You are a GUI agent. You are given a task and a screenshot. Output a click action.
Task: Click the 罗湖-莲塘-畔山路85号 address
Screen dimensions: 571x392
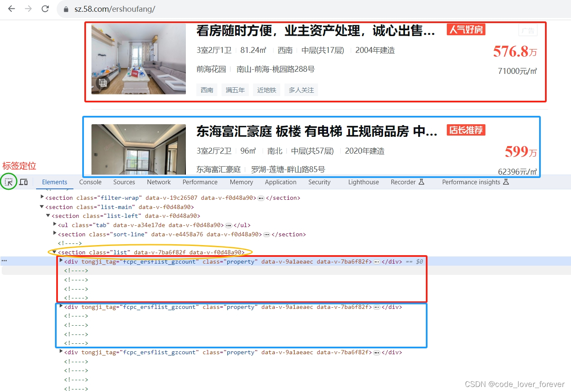tap(288, 170)
